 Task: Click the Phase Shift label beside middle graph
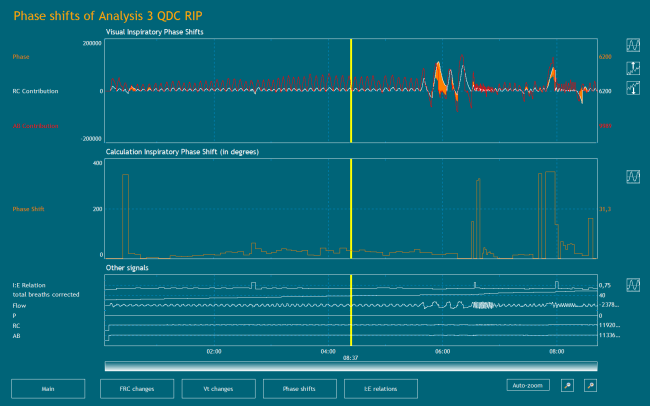click(x=29, y=209)
